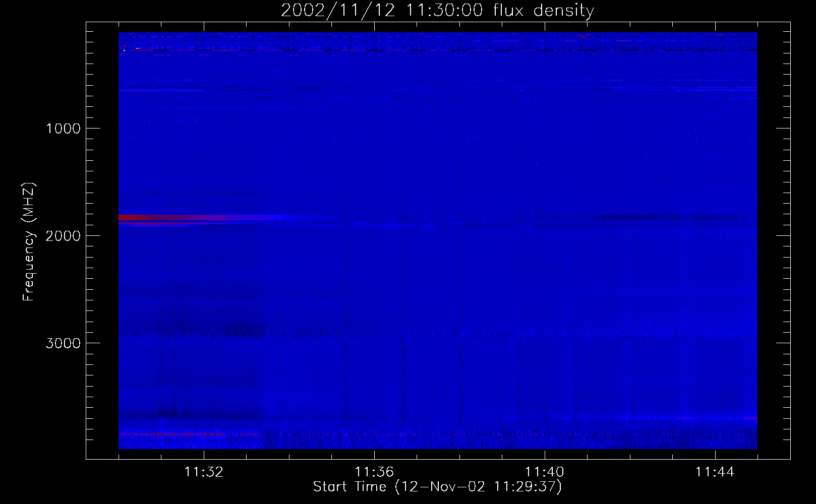Click the 'Frequency (MHZ)' axis label
Image resolution: width=816 pixels, height=504 pixels.
click(x=29, y=242)
